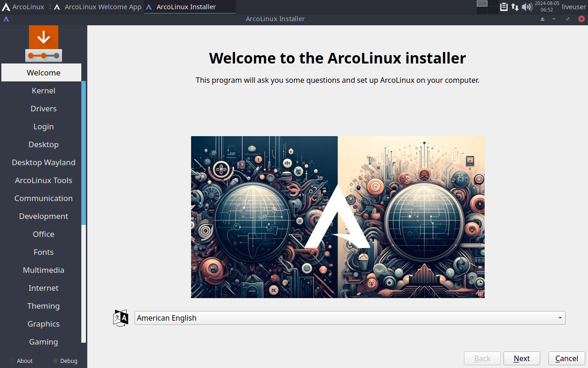This screenshot has height=368, width=588.
Task: Open the American English language dropdown
Action: 350,318
